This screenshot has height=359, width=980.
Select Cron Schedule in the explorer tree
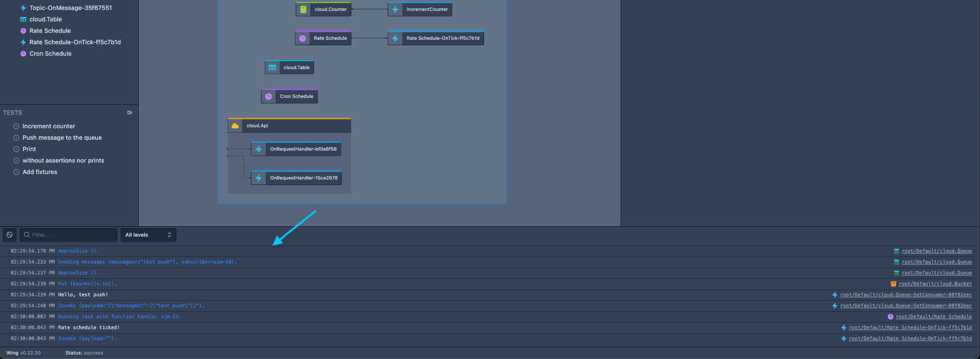click(50, 54)
